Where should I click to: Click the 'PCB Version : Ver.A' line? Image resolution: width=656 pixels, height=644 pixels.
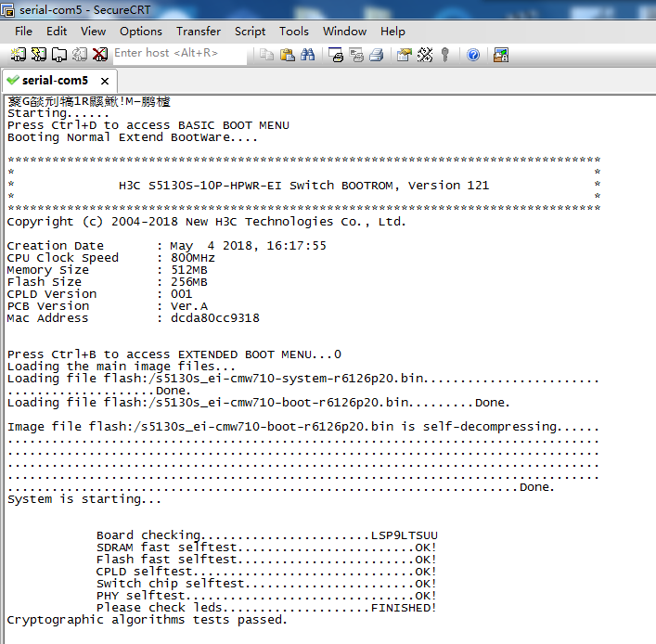(107, 306)
